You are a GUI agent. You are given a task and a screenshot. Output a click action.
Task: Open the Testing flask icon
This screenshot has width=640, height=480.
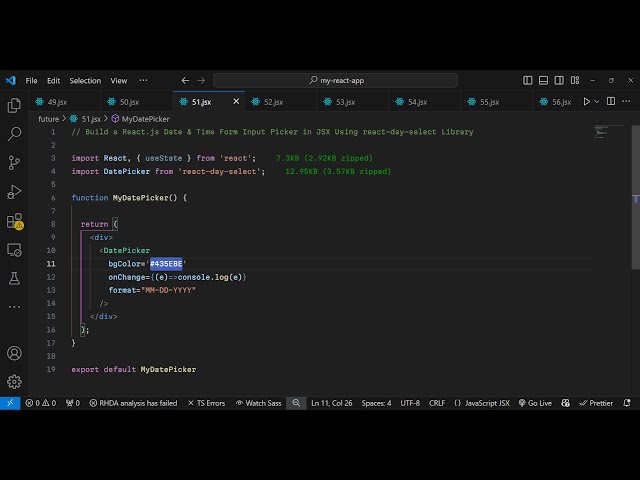(14, 278)
